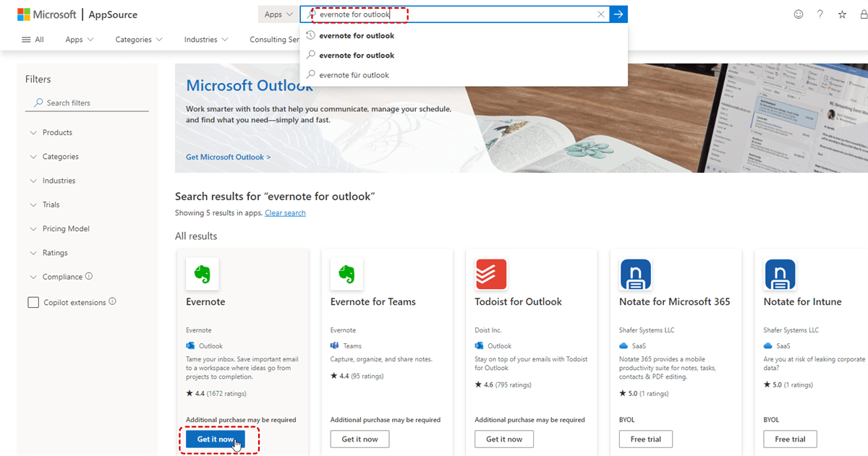Open the help question mark icon

[820, 14]
